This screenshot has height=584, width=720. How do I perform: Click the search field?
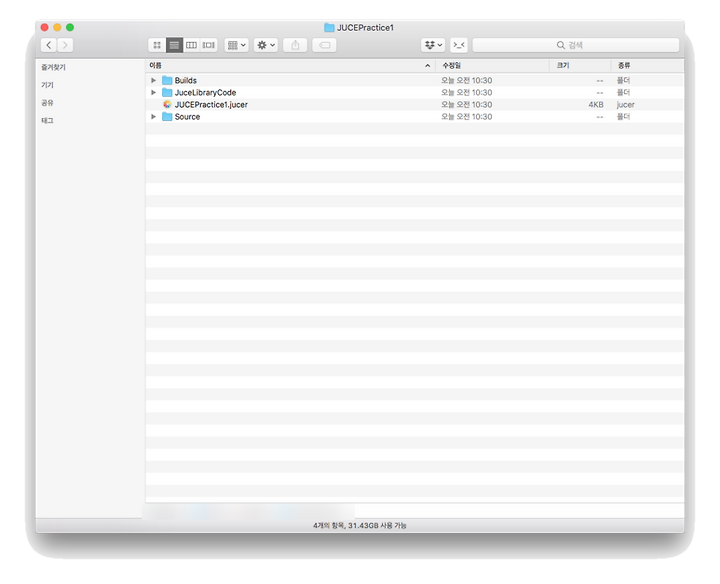click(x=576, y=45)
